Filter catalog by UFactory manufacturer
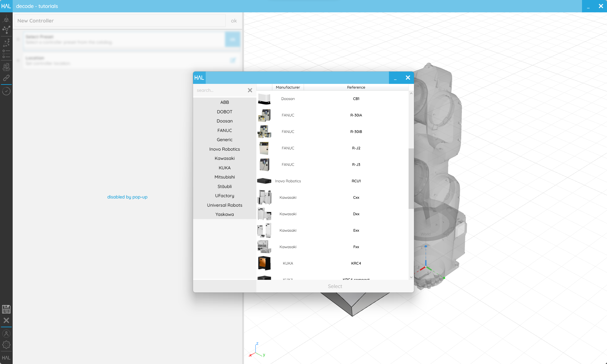607x364 pixels. [x=225, y=196]
